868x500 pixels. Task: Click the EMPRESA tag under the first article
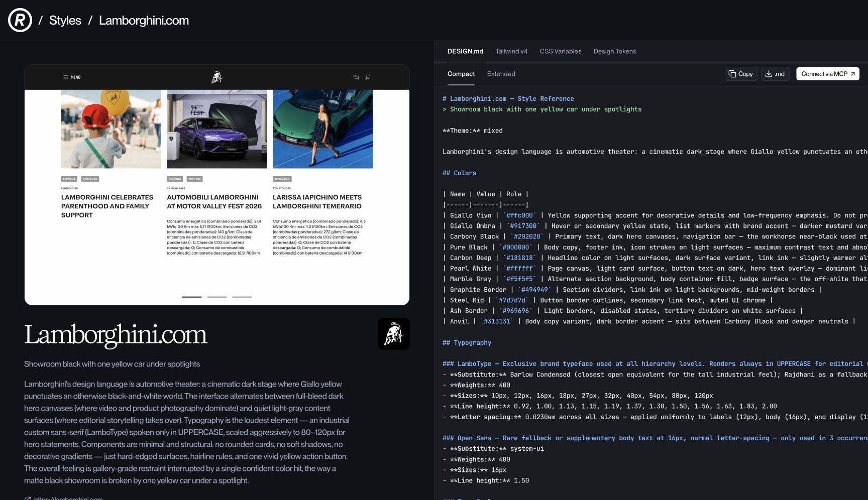click(x=69, y=179)
